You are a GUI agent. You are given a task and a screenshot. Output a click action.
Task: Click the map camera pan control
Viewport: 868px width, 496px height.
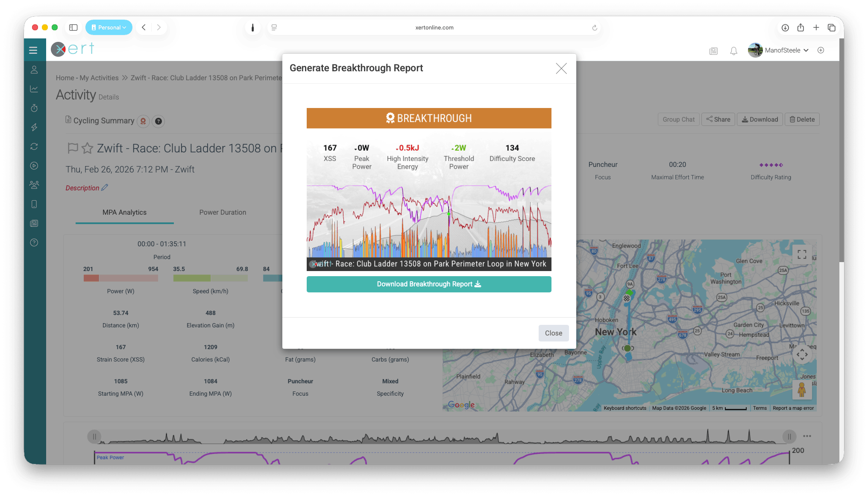pos(802,354)
